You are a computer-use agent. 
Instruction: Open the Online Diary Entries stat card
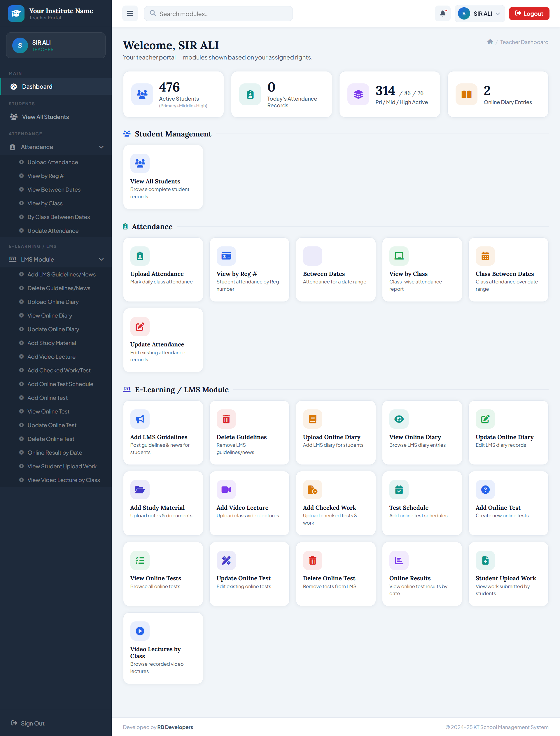click(498, 94)
